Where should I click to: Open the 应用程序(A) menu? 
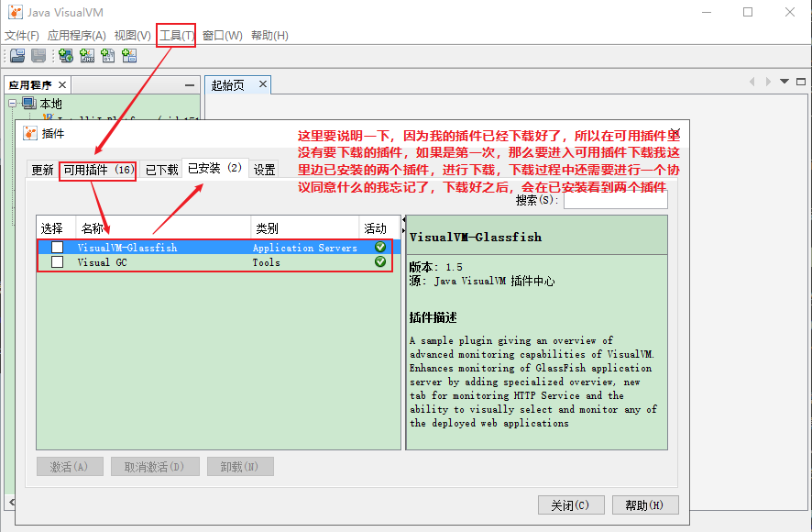(x=77, y=35)
